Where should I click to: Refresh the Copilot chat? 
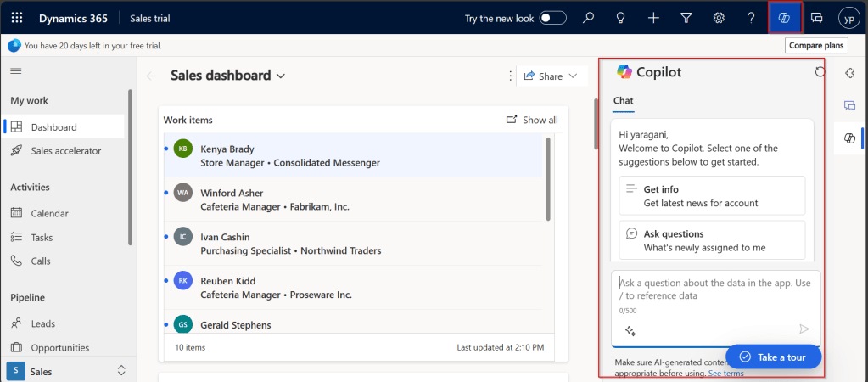(x=820, y=72)
